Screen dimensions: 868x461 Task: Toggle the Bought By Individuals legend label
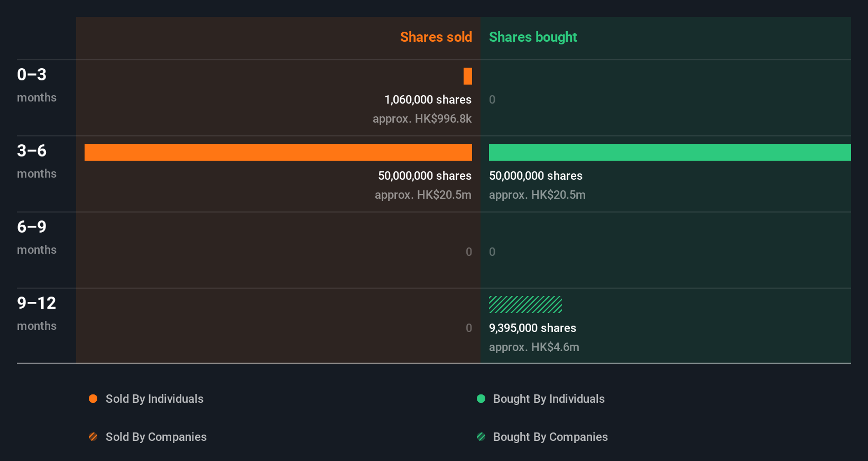(549, 399)
